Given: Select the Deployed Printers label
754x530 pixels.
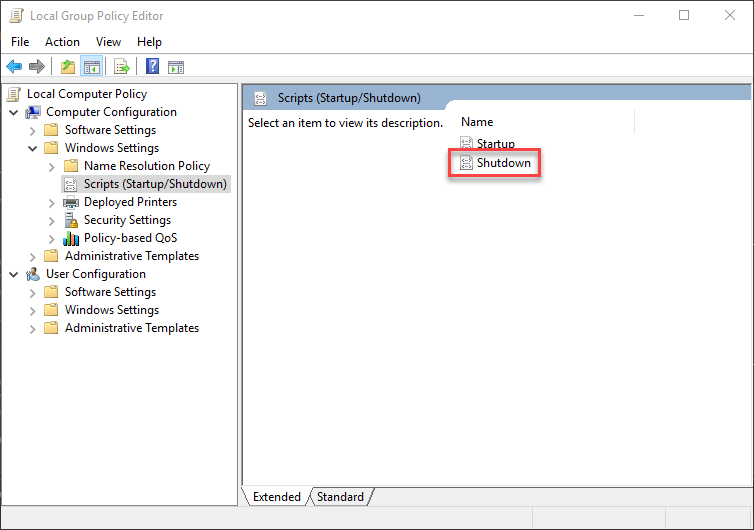Looking at the screenshot, I should point(130,202).
